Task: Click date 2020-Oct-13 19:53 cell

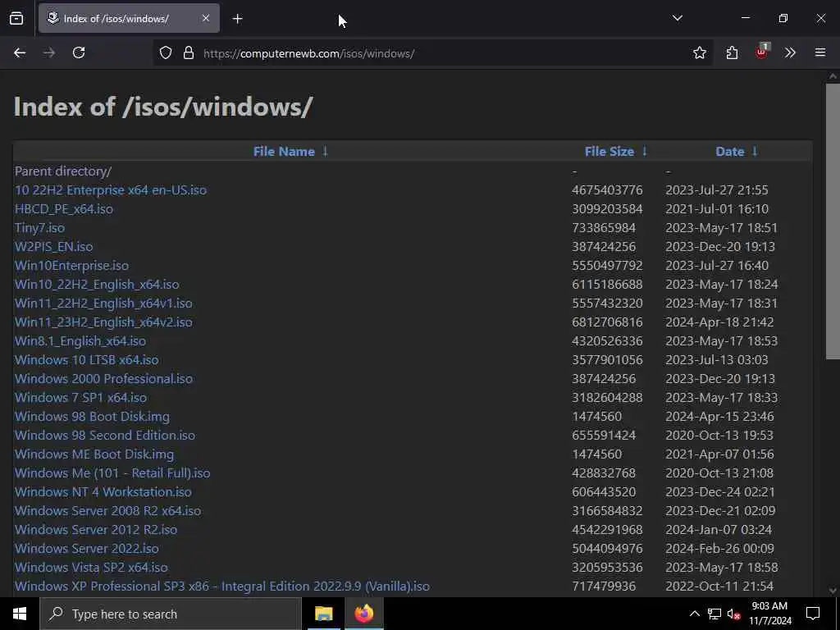Action: tap(719, 435)
